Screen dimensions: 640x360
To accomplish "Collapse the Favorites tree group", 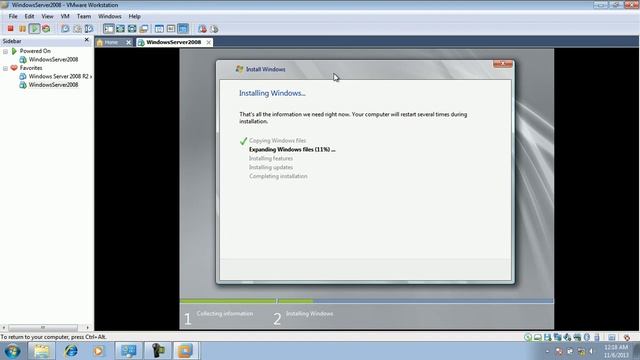I will tap(5, 69).
